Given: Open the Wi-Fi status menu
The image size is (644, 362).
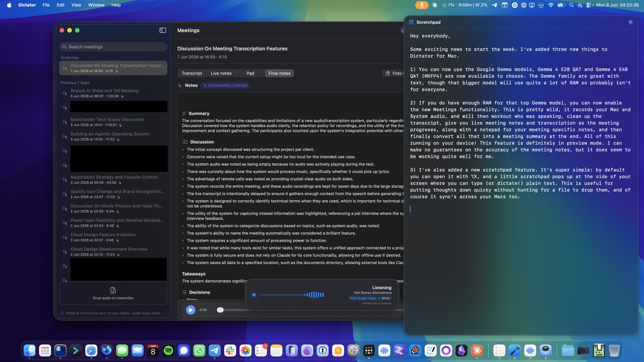Looking at the screenshot, I should (551, 5).
